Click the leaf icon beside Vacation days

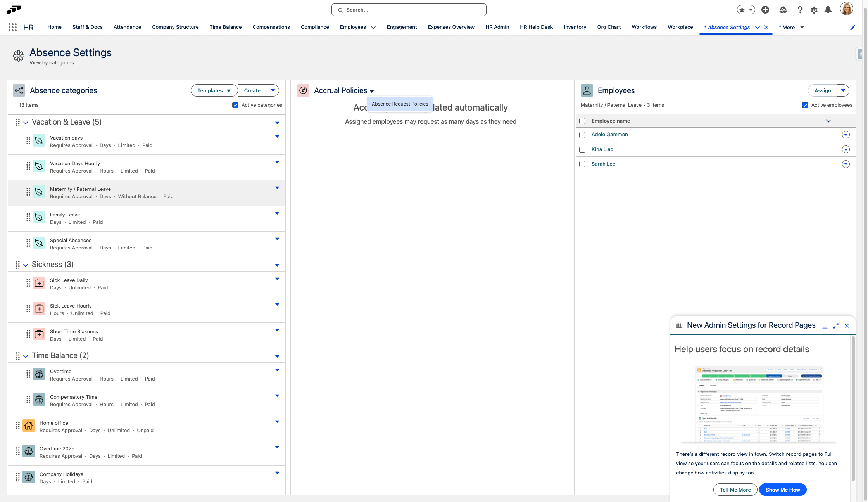(39, 140)
